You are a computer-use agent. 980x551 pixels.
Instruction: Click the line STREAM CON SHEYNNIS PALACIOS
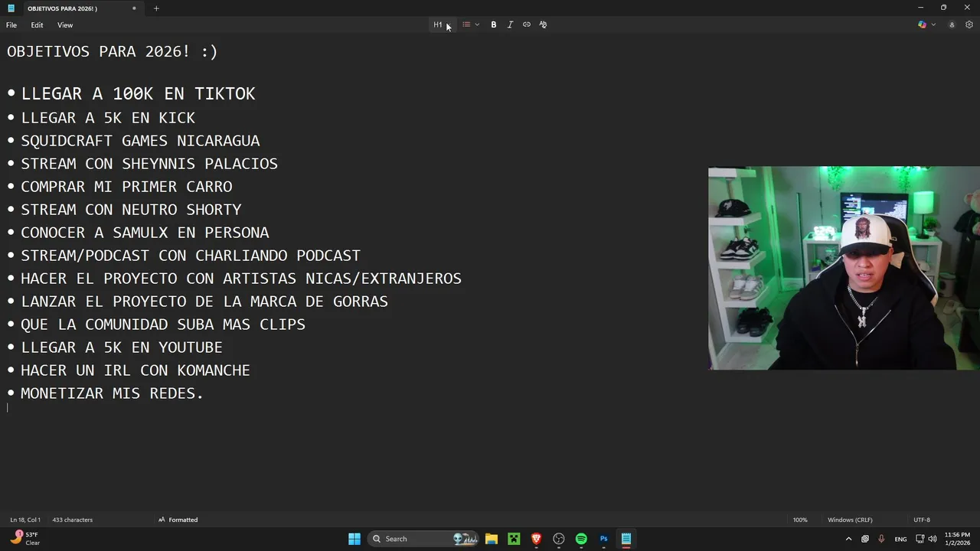[x=149, y=164]
